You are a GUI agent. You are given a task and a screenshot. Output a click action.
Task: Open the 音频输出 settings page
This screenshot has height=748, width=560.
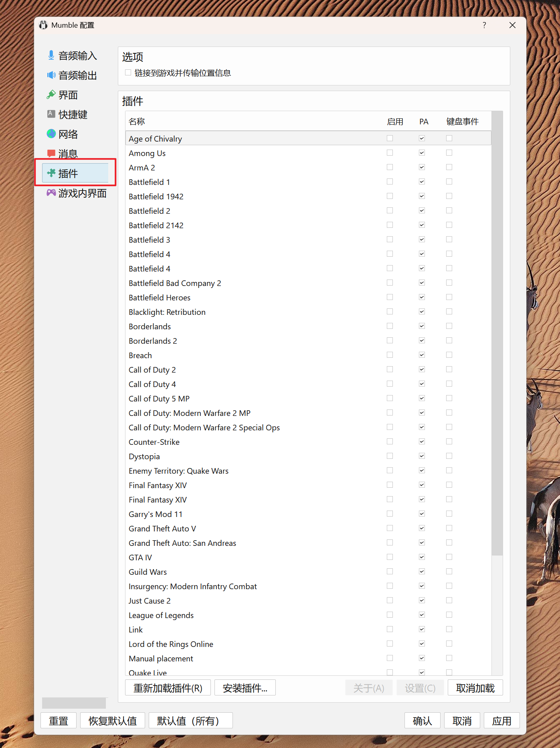(x=75, y=75)
